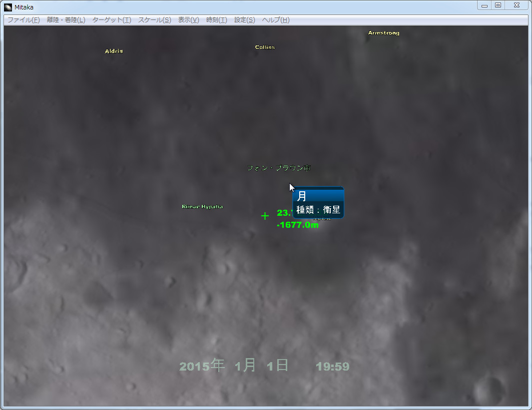The width and height of the screenshot is (532, 410).
Task: Click the Aldrin crater label
Action: click(x=114, y=51)
